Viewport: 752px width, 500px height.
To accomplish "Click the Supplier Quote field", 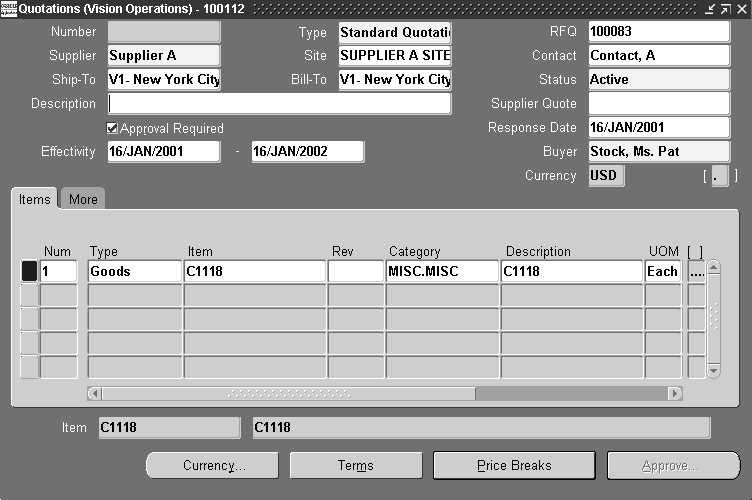I will (x=659, y=104).
